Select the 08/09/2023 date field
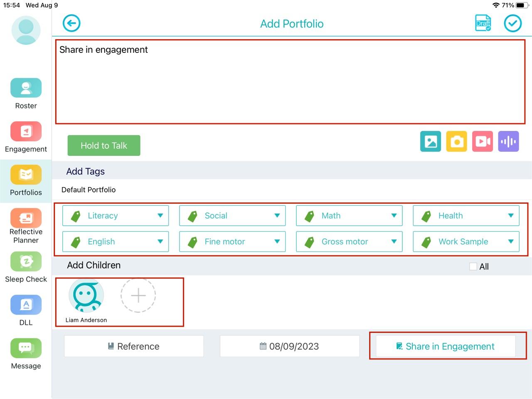The height and width of the screenshot is (399, 532). click(x=289, y=346)
